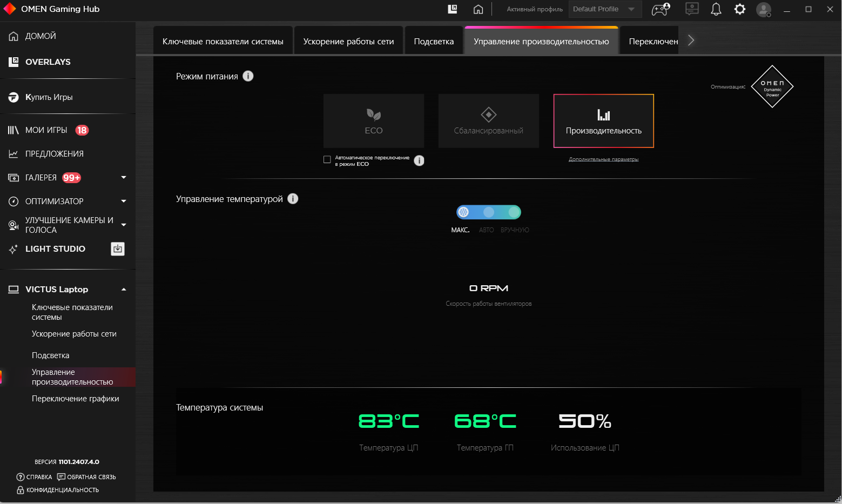Show more tabs with right chevron

691,41
